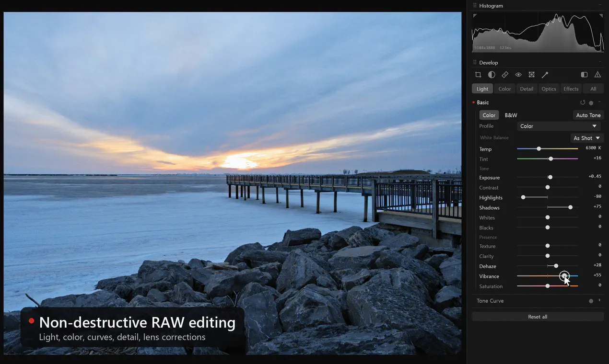
Task: Click the Vibrance value +55
Action: 597,275
